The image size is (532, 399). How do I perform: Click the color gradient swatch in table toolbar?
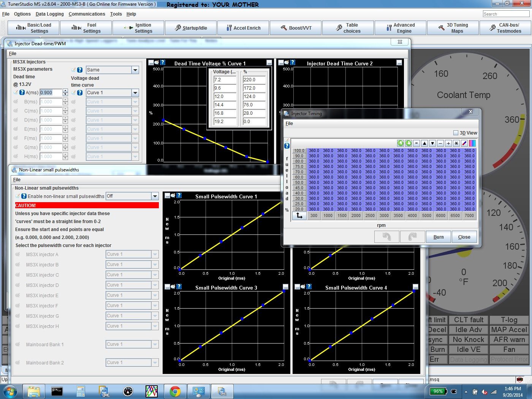point(472,143)
